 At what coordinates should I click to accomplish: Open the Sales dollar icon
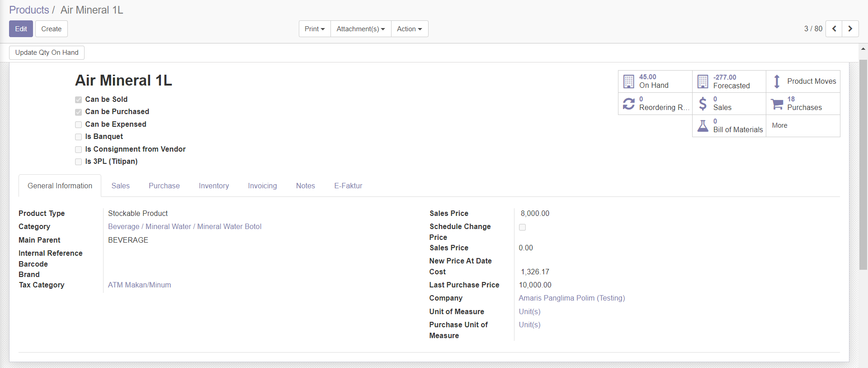(703, 104)
